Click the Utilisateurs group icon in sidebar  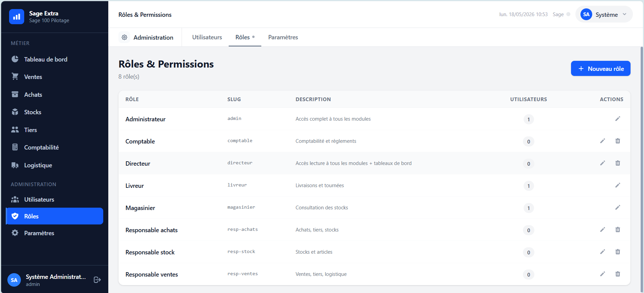click(15, 199)
